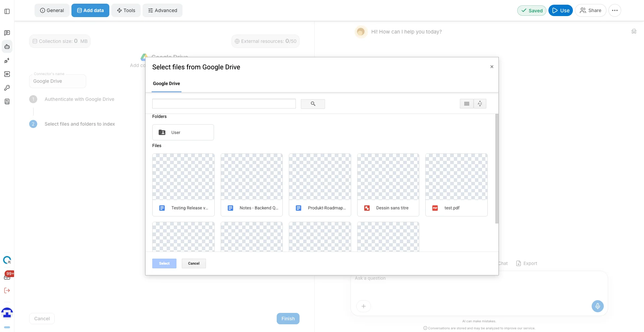Open the key API sidebar icon
644x332 pixels.
tap(7, 88)
